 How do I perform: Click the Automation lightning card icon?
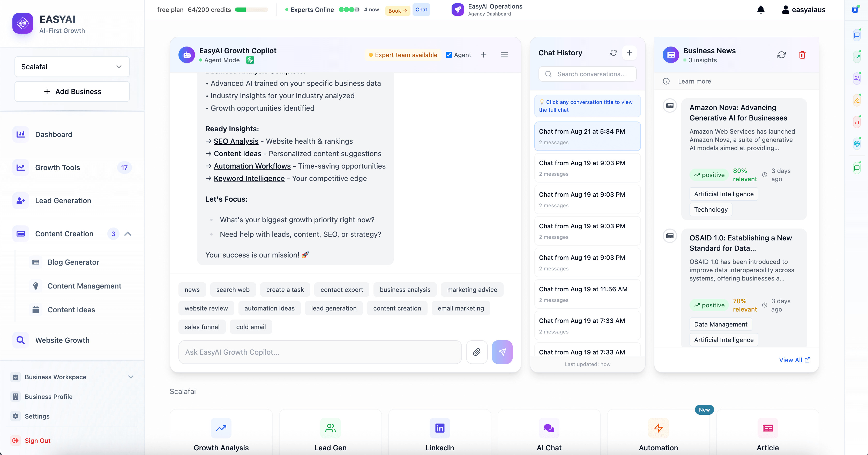click(x=659, y=428)
